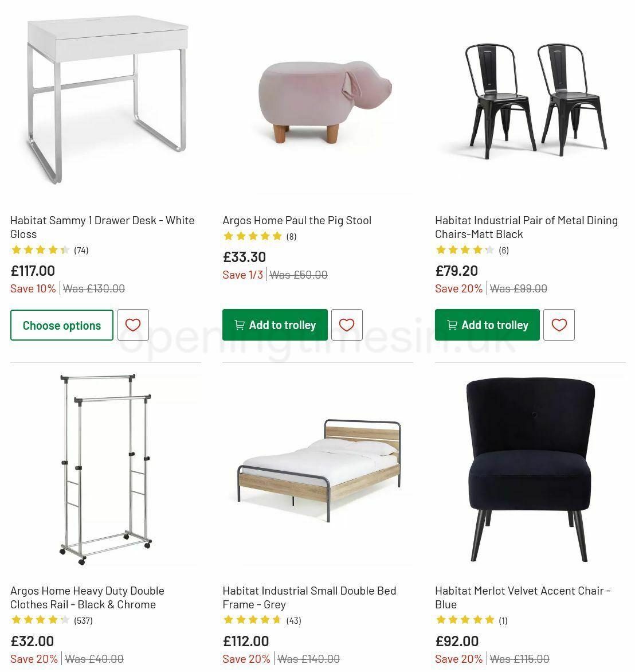Click the trolley icon on the Pig Stool button
The width and height of the screenshot is (635, 672).
pyautogui.click(x=240, y=325)
